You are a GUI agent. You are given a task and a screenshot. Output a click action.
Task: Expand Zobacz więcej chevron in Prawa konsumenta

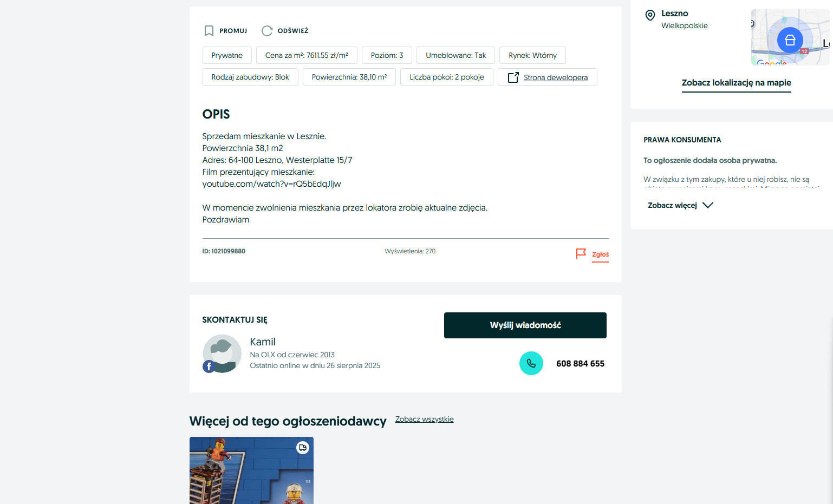[707, 205]
